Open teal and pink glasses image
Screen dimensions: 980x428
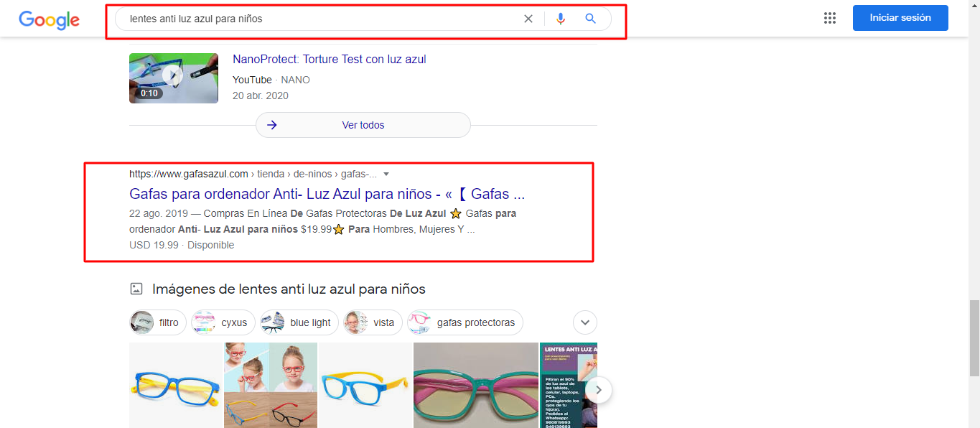[476, 385]
